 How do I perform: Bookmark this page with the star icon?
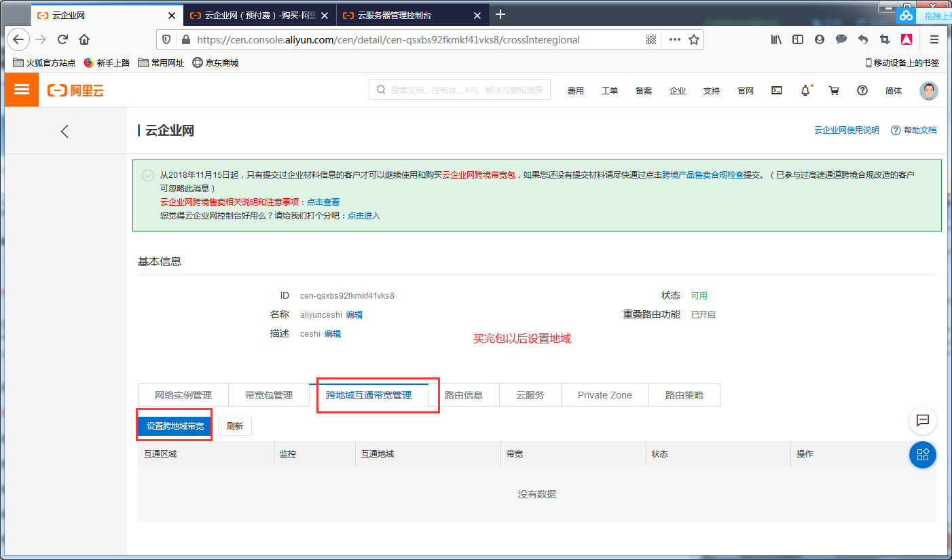click(694, 39)
